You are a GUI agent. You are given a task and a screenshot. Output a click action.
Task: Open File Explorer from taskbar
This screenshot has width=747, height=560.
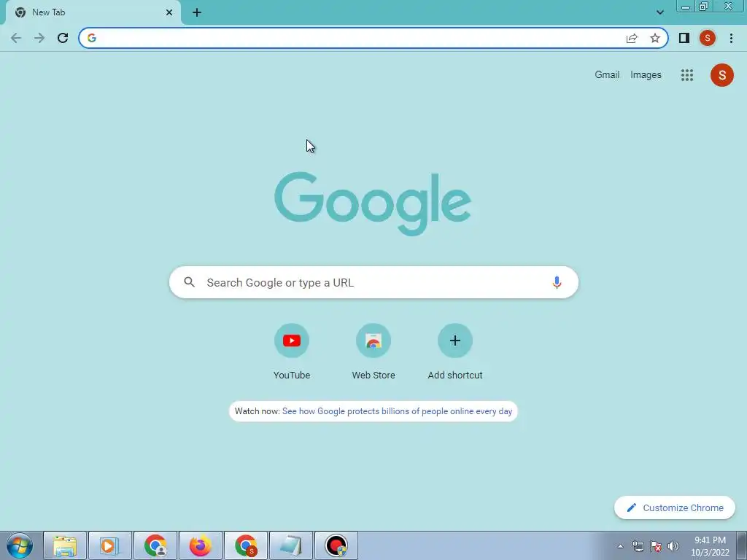coord(65,545)
